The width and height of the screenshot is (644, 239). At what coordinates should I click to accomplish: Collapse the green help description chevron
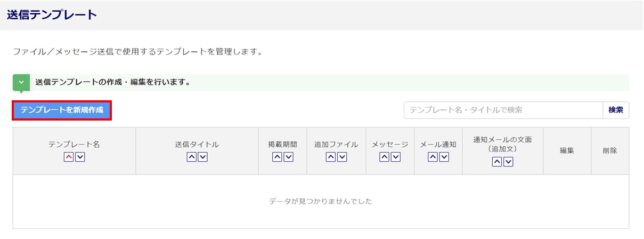(21, 83)
